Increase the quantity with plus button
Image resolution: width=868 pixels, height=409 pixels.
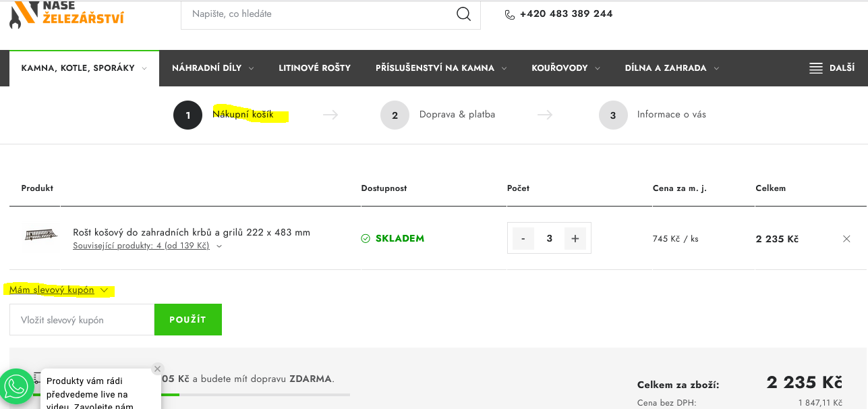575,238
